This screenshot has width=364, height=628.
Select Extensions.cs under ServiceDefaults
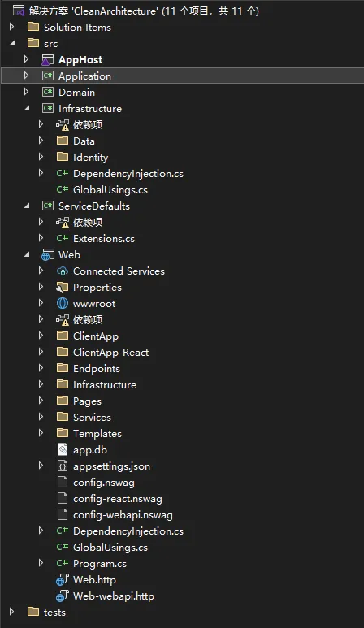(104, 239)
